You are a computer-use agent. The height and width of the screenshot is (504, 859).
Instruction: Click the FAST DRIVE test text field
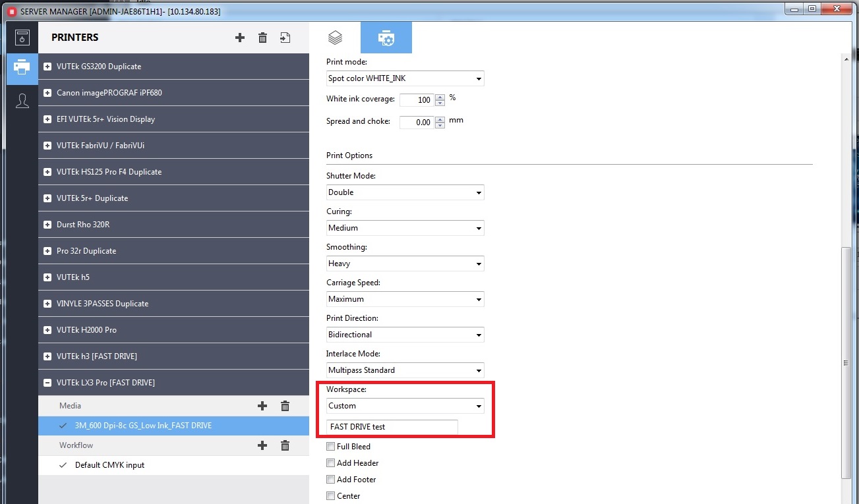(391, 426)
